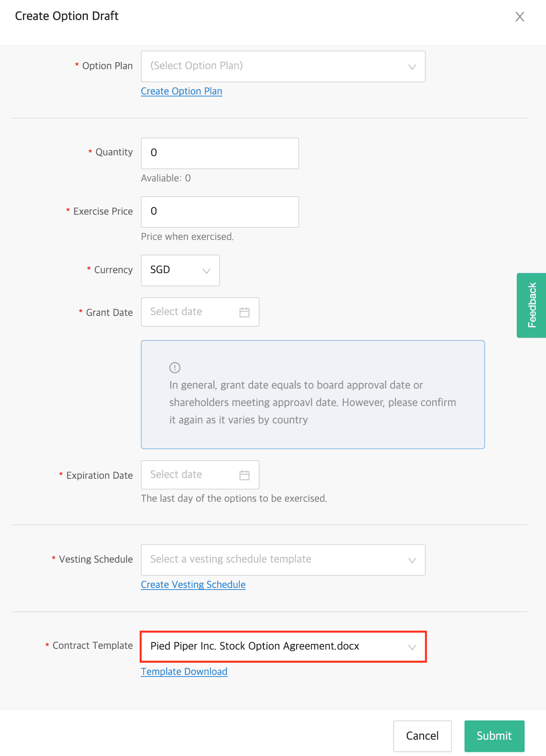
Task: Close the Create Option Draft dialog
Action: pos(519,17)
